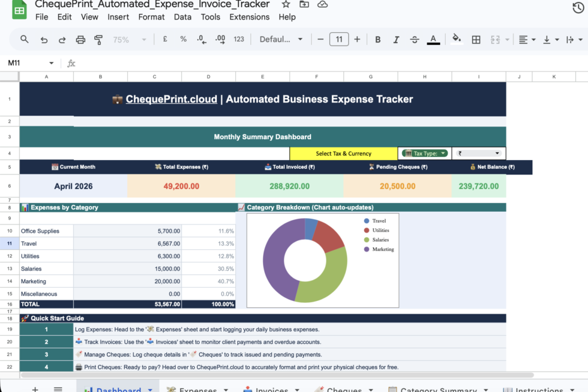Open the Print dialog icon
The image size is (588, 392).
point(80,39)
